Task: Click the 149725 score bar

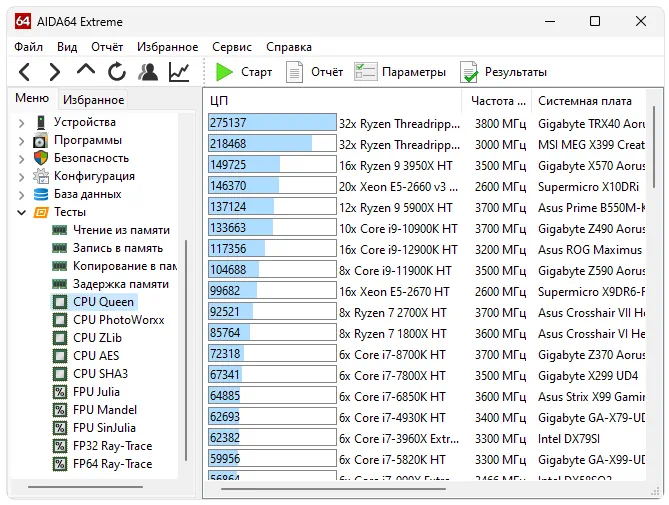Action: tap(272, 164)
